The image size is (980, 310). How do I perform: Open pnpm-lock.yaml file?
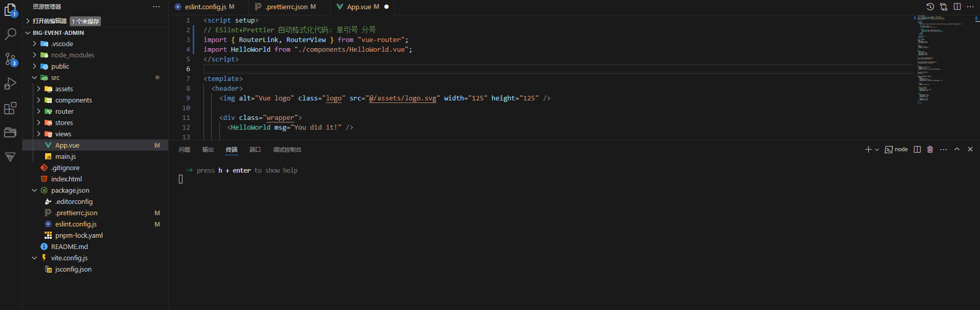[x=95, y=236]
